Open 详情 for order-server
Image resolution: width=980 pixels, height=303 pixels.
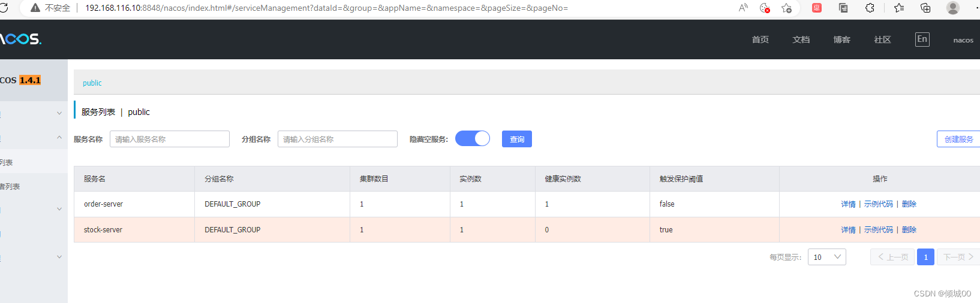tap(848, 204)
